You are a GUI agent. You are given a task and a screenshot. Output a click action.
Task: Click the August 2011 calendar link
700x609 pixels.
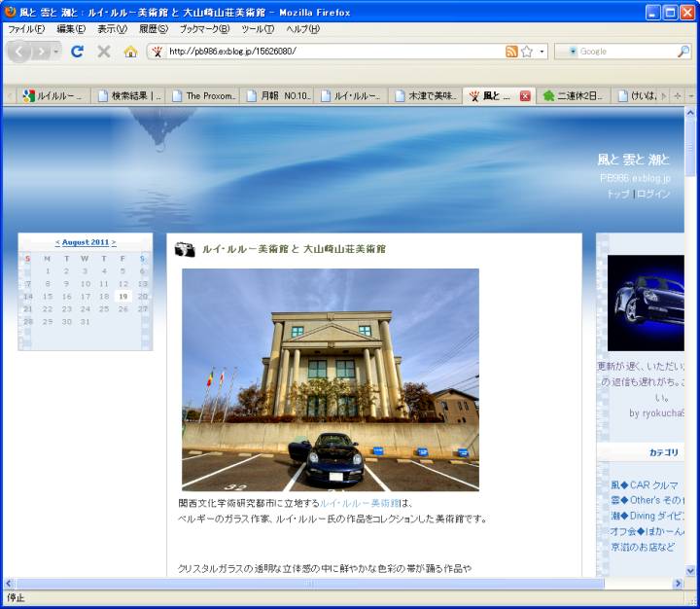pos(86,242)
